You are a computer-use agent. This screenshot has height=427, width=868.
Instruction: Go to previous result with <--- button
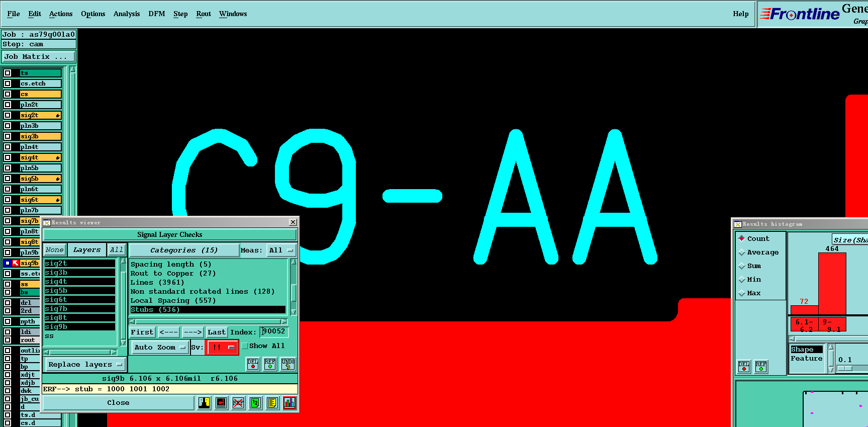[x=168, y=332]
